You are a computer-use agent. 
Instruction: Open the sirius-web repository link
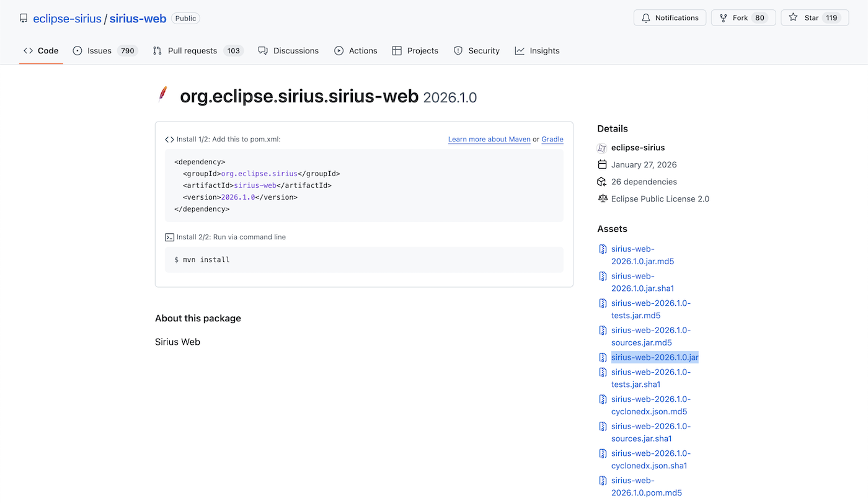coord(138,19)
